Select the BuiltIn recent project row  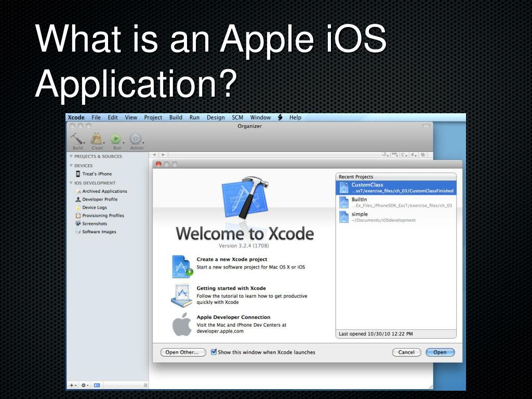396,203
